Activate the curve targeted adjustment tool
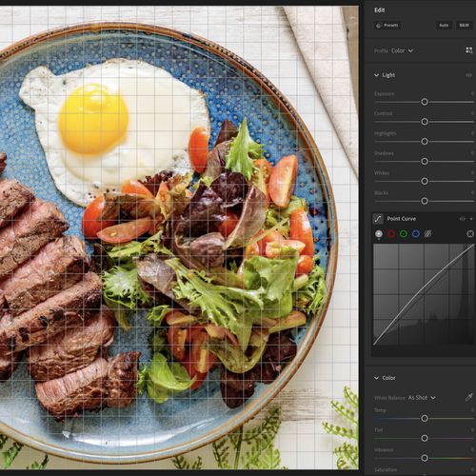This screenshot has height=476, width=476. tap(470, 234)
